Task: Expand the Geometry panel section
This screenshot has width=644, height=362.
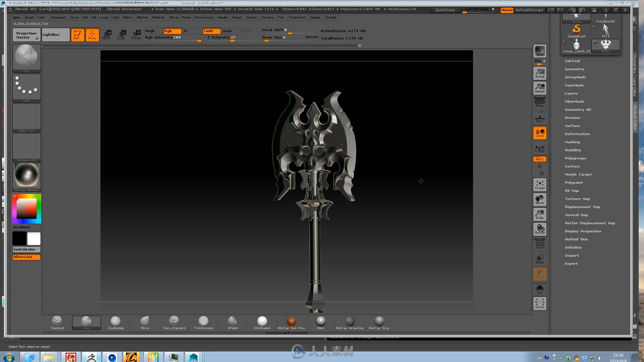Action: 574,69
